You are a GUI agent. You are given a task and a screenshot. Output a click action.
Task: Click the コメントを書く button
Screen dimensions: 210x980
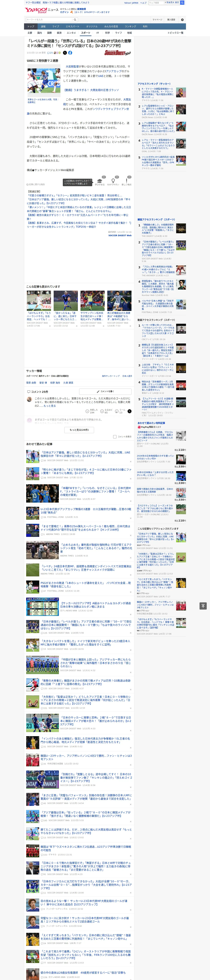point(105,392)
